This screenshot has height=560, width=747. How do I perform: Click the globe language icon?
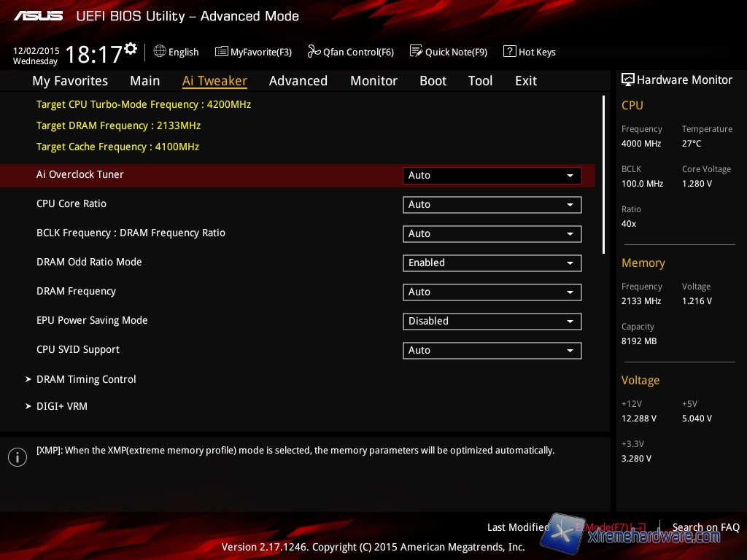pos(160,52)
